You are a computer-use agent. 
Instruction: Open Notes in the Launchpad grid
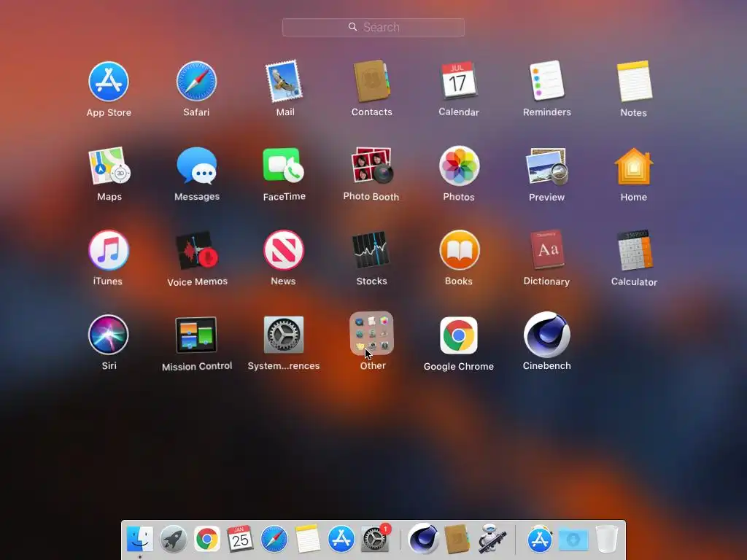coord(634,81)
